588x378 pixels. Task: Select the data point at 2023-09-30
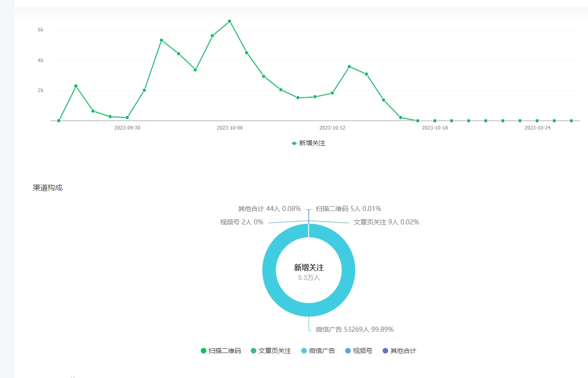click(127, 118)
